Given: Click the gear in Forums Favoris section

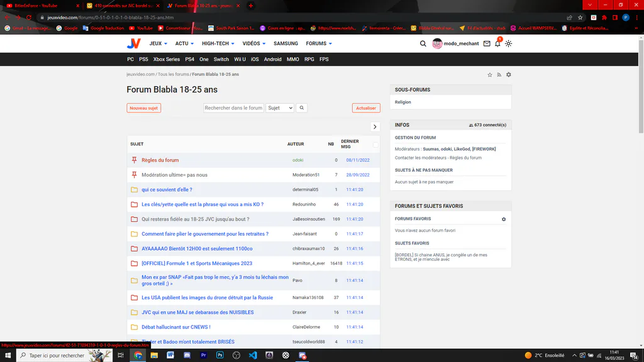Looking at the screenshot, I should coord(504,219).
